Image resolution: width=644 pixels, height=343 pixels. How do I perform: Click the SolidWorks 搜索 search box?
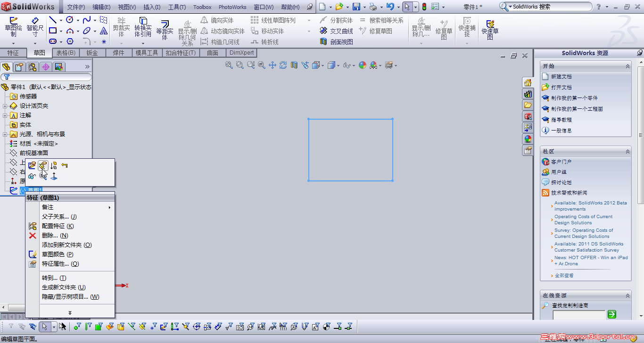545,7
